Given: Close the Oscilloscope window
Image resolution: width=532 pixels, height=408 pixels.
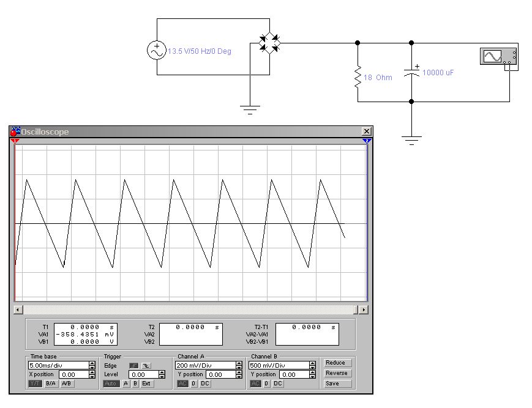Looking at the screenshot, I should click(367, 131).
